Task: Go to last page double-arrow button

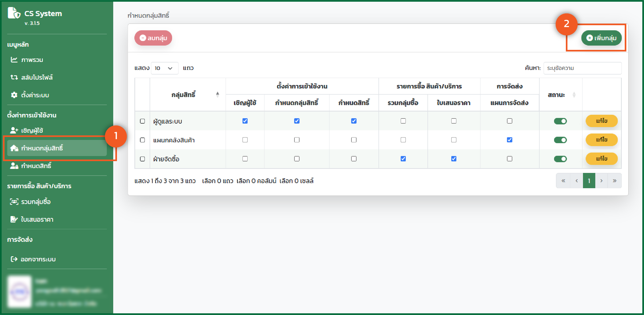Action: pos(615,181)
